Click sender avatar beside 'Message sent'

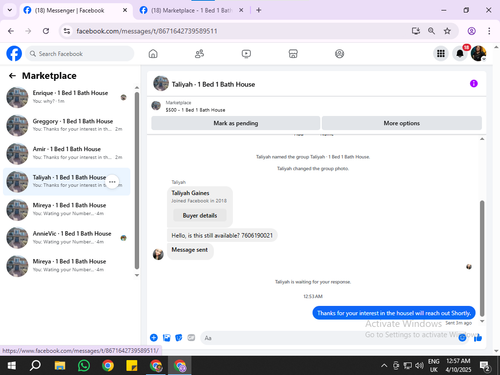pos(158,254)
